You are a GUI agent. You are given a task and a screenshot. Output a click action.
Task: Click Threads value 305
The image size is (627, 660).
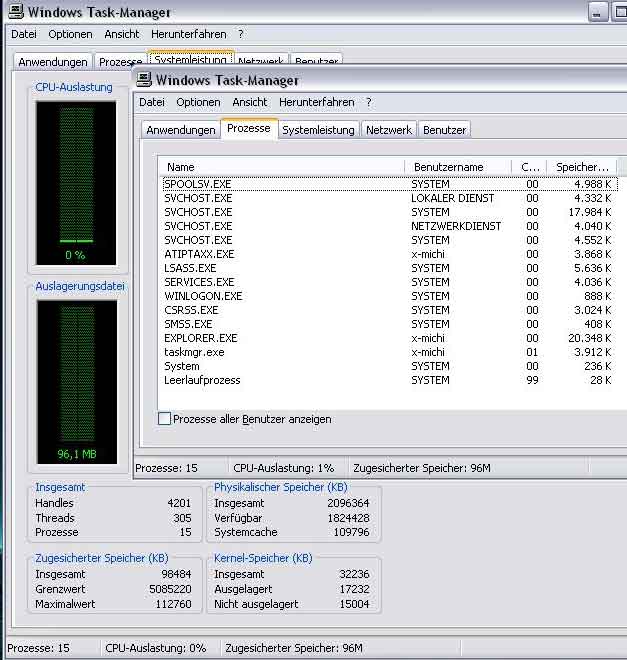pos(183,518)
